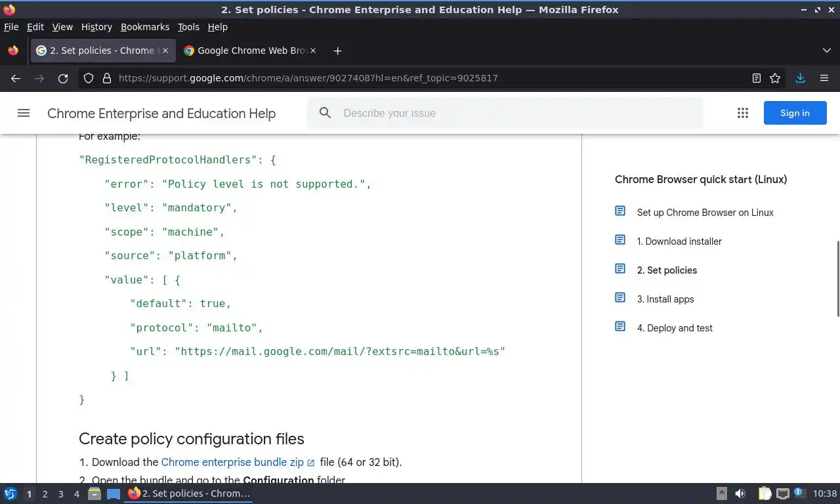
Task: Go back to the previous page
Action: point(16,78)
